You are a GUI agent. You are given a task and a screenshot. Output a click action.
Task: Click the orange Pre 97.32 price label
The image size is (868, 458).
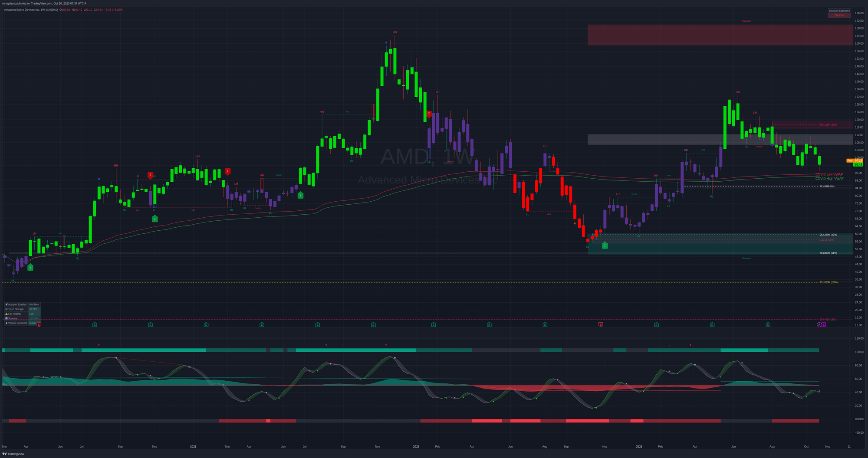[855, 160]
